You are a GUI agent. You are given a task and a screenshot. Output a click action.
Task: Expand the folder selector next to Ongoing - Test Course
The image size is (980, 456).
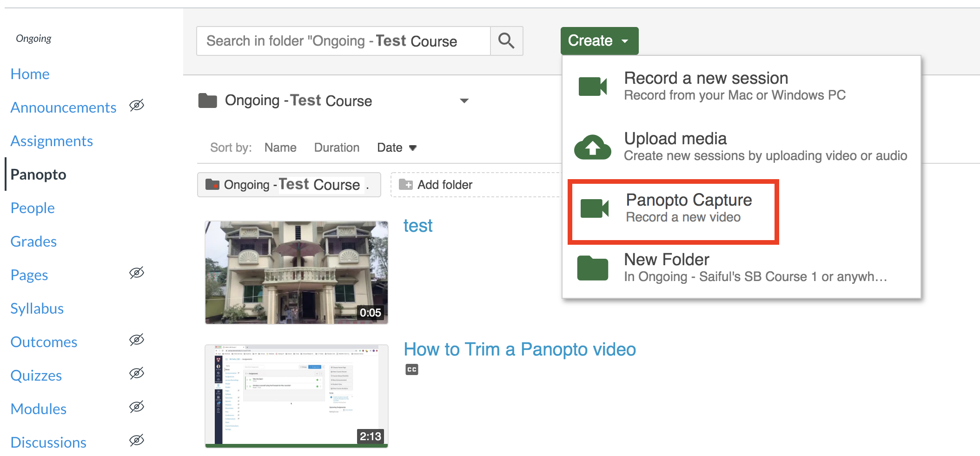464,101
